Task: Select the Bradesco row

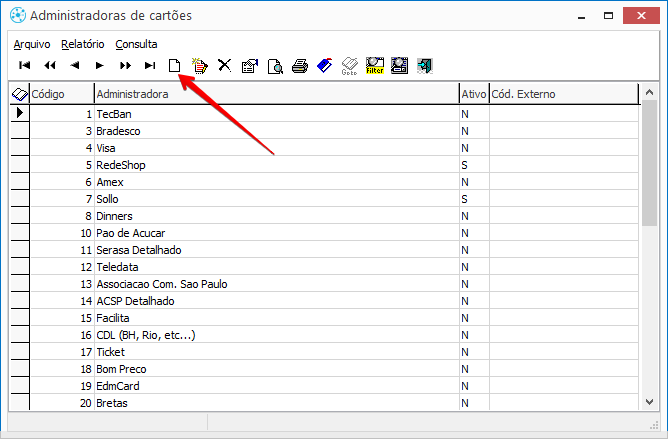Action: (334, 131)
